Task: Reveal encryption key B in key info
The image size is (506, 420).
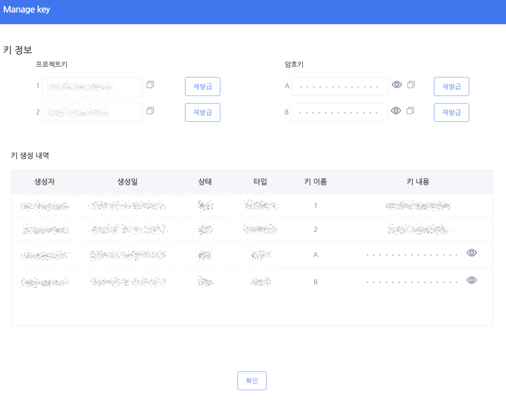Action: (x=396, y=111)
